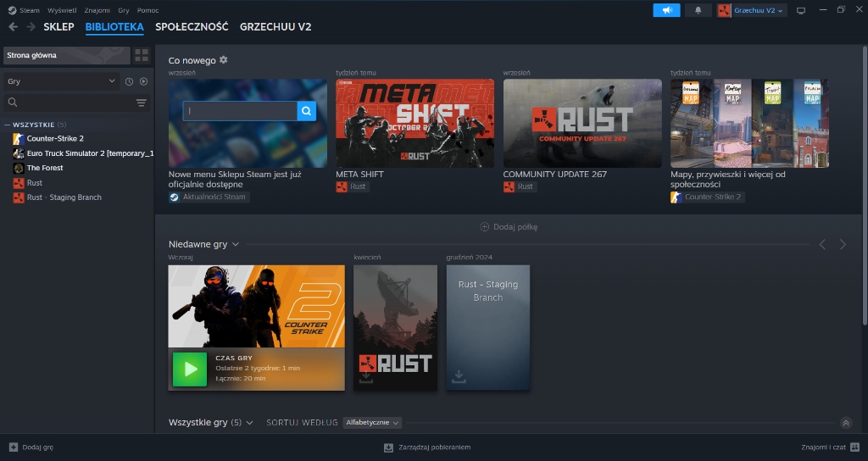
Task: Click download icon on Rust card
Action: click(366, 377)
